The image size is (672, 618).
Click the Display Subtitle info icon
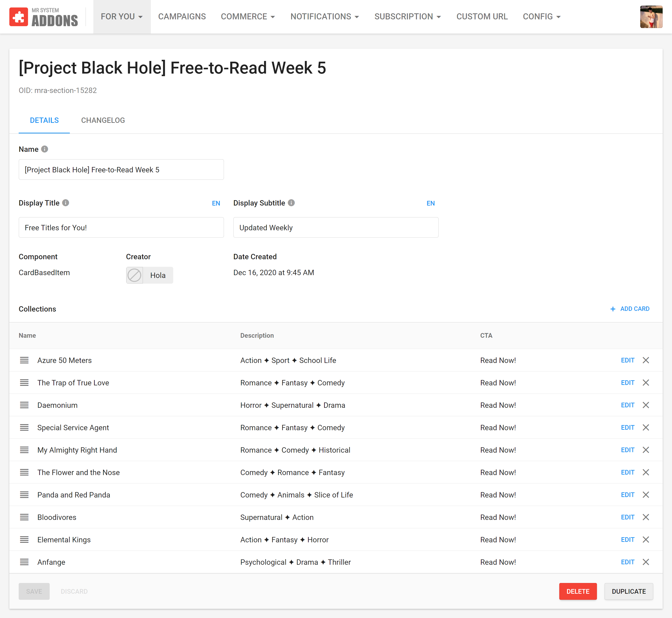[291, 203]
